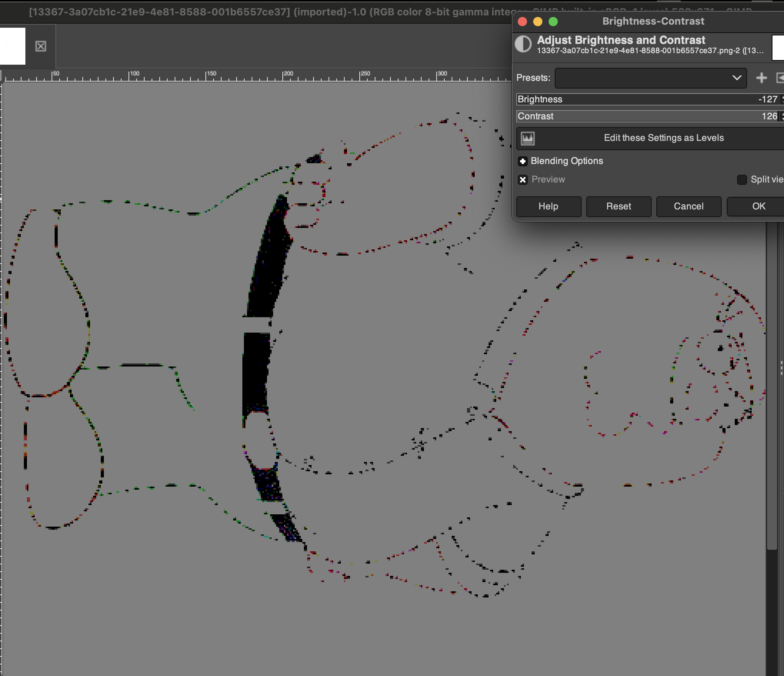This screenshot has height=676, width=784.
Task: Click the yellow minimize dialog button
Action: tap(538, 22)
